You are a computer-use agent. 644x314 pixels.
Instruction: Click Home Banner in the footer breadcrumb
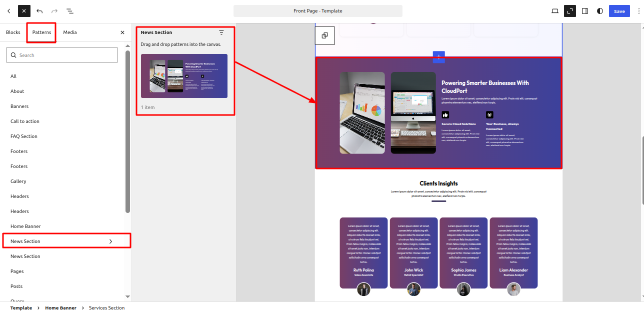(x=60, y=308)
